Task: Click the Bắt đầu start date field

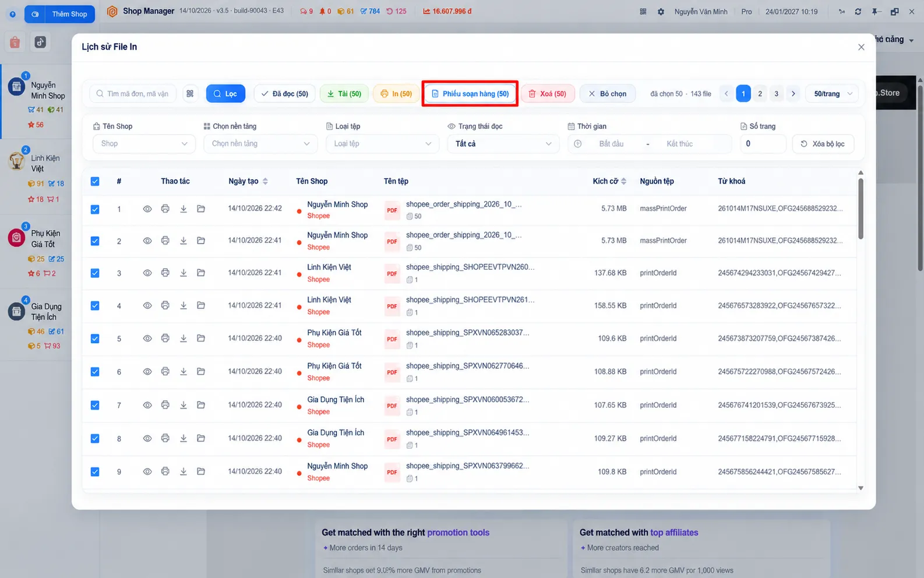Action: [x=612, y=144]
